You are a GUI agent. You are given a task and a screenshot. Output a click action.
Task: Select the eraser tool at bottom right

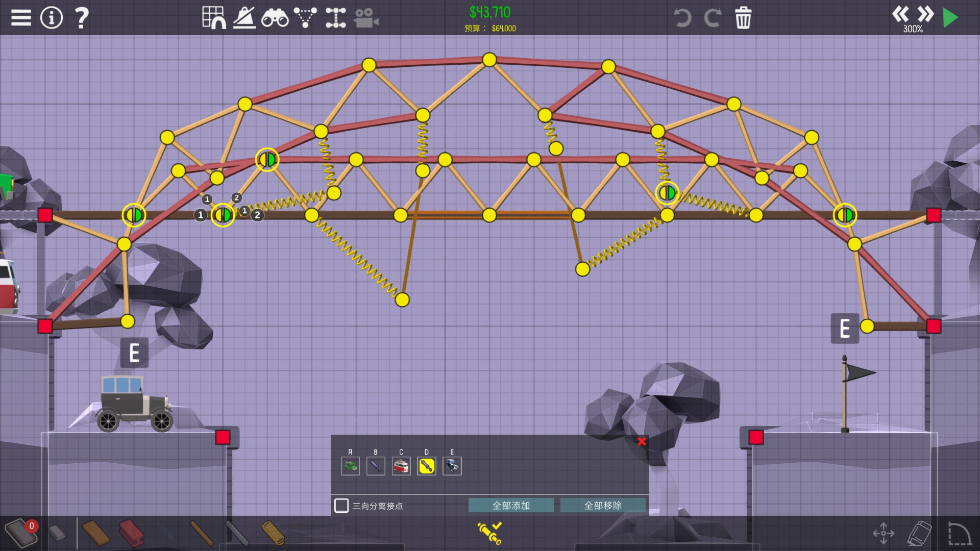(x=919, y=533)
